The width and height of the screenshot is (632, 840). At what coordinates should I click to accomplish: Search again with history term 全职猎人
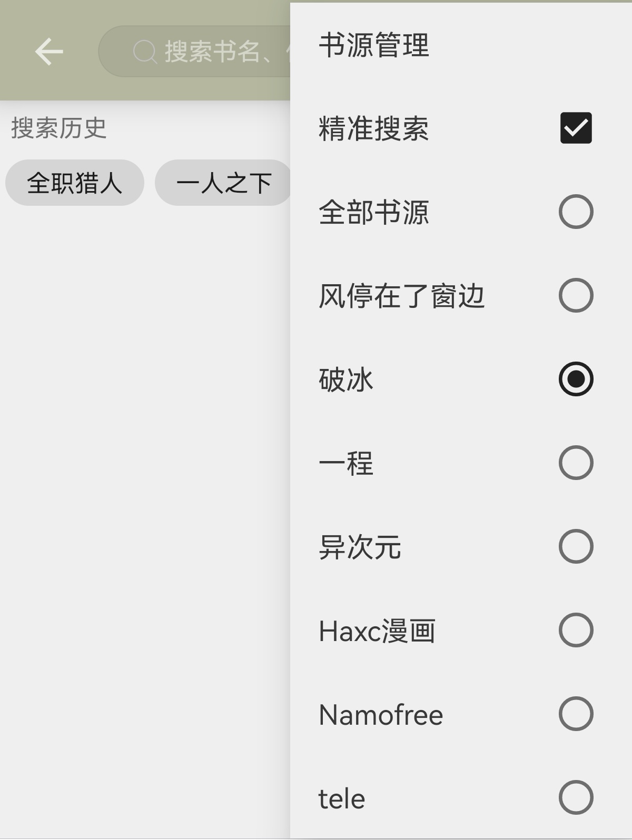click(74, 182)
